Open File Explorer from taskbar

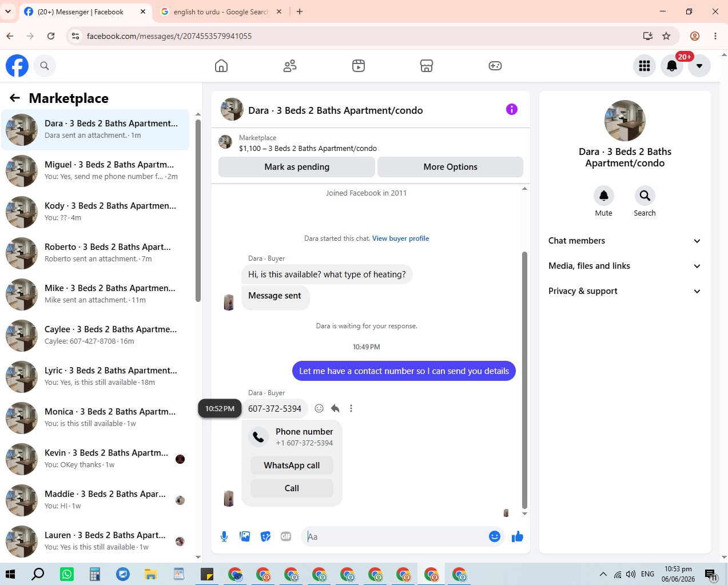[x=150, y=574]
